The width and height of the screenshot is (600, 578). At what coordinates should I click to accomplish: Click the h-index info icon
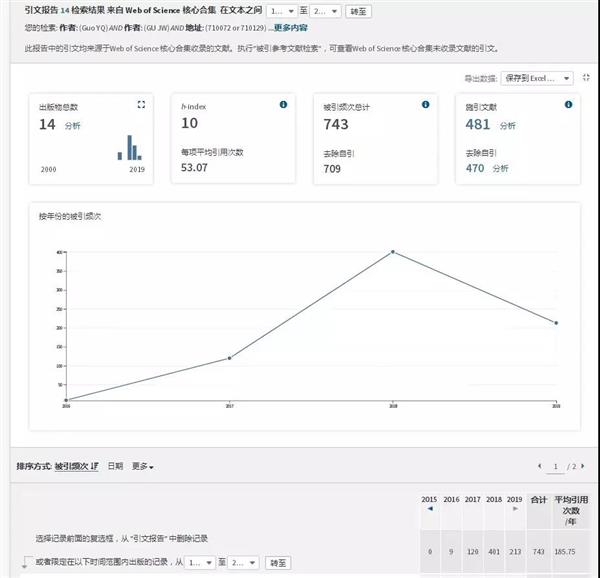tap(284, 104)
